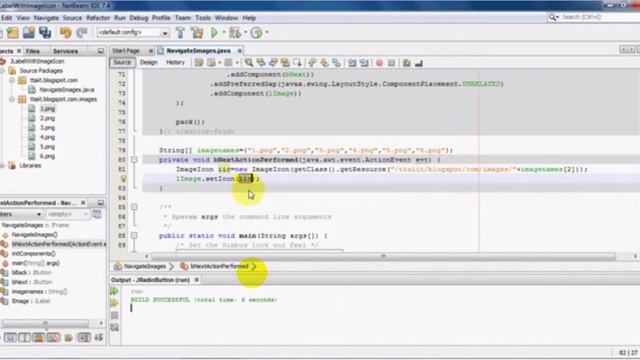Click the Build Project hammer icon

click(180, 32)
